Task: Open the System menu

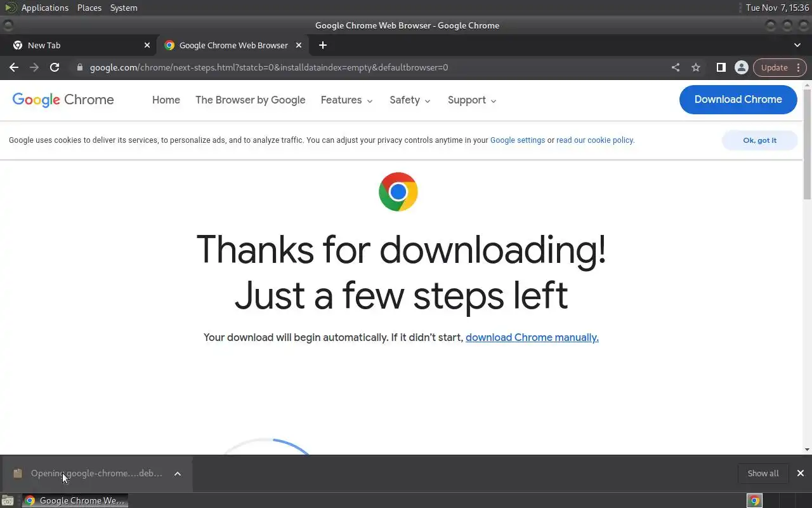Action: pyautogui.click(x=124, y=8)
